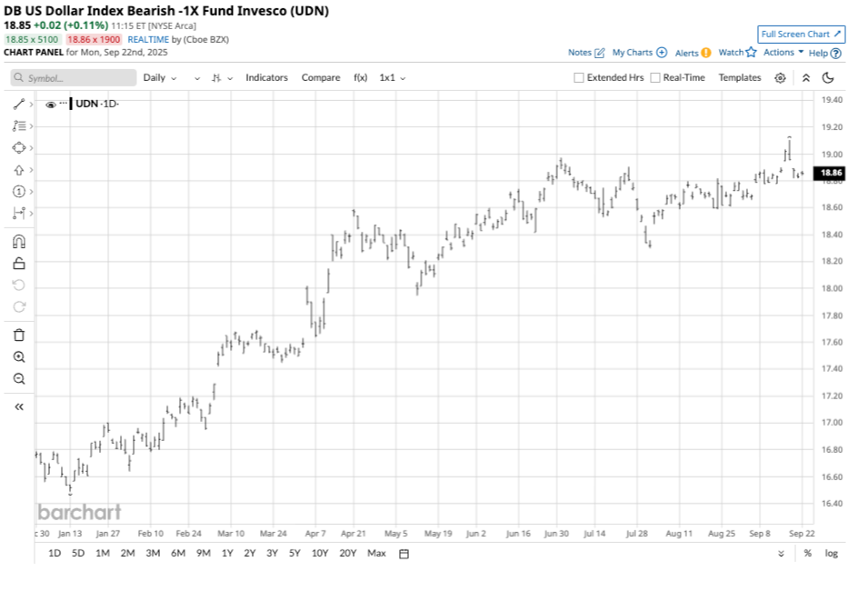
Task: Enable Extended Hrs checkbox
Action: pos(579,78)
